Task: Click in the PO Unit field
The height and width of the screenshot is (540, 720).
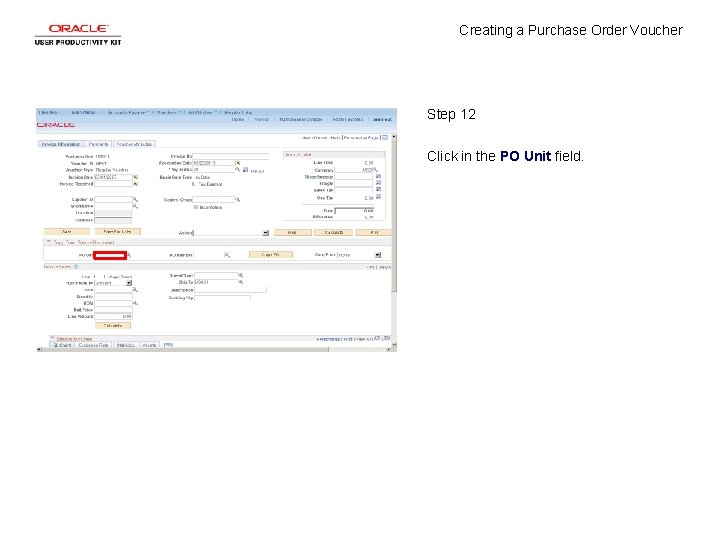Action: click(110, 255)
